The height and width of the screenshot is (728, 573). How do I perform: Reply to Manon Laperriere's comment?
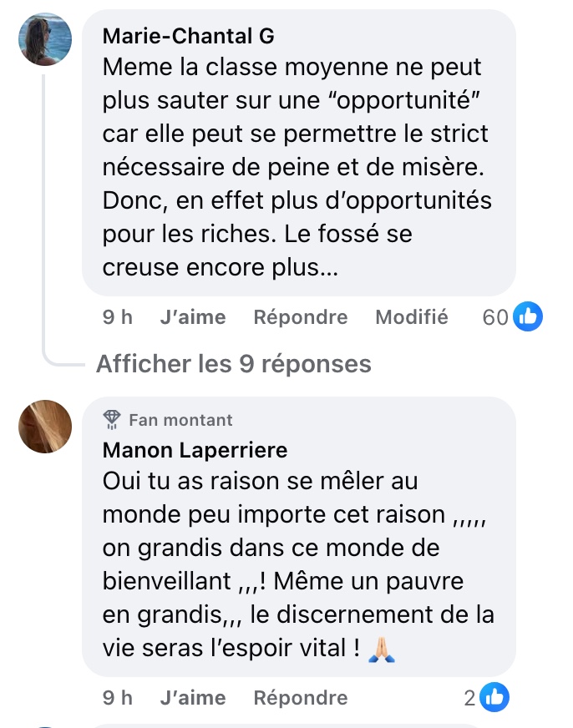pyautogui.click(x=301, y=697)
